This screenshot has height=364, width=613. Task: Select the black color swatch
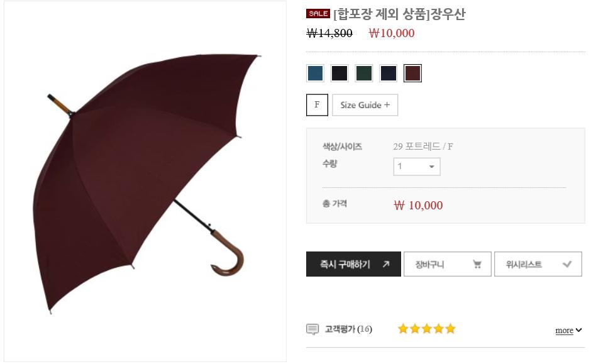(x=340, y=73)
